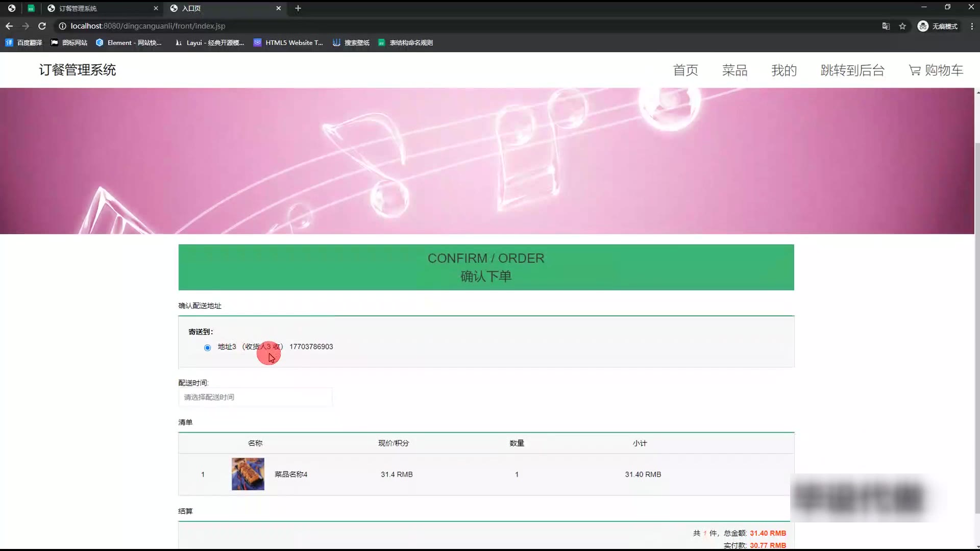
Task: Go to 首页 in the navigation
Action: click(x=685, y=70)
